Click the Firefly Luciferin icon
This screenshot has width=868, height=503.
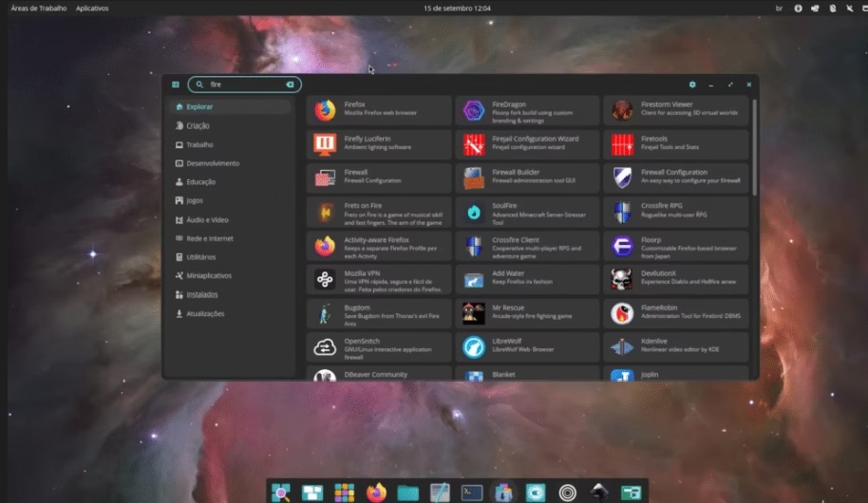(x=326, y=144)
